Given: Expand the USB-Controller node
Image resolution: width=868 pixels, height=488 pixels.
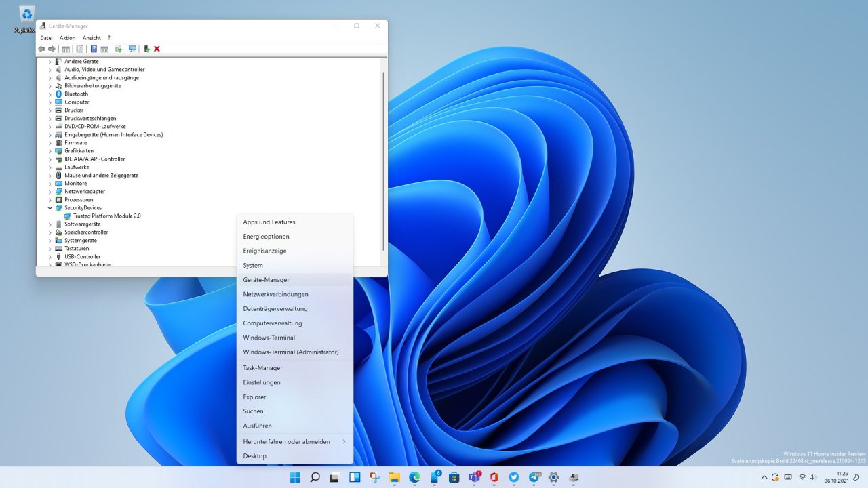Looking at the screenshot, I should pyautogui.click(x=50, y=257).
